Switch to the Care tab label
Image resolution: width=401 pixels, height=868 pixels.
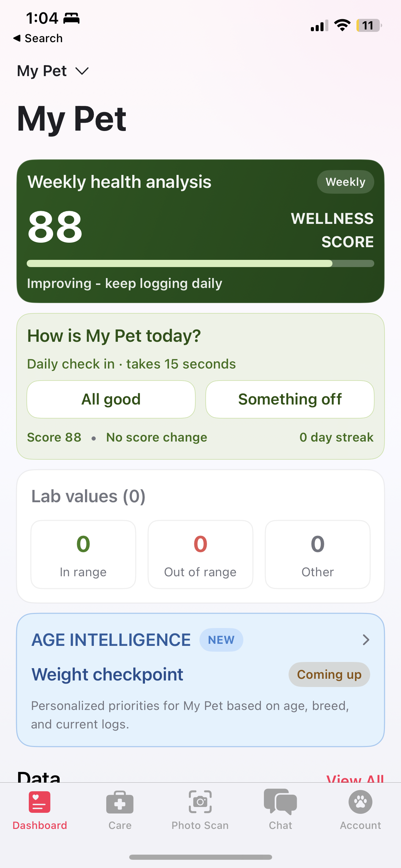(120, 825)
